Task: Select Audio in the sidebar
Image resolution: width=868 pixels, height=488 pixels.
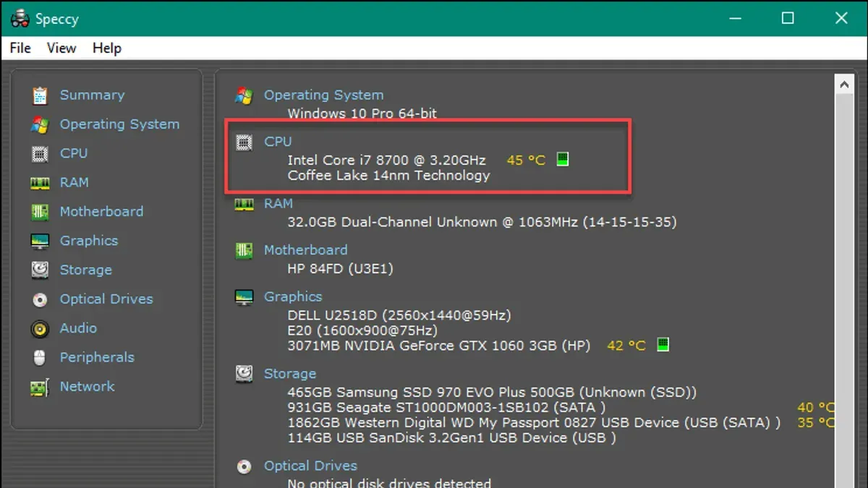Action: (78, 328)
